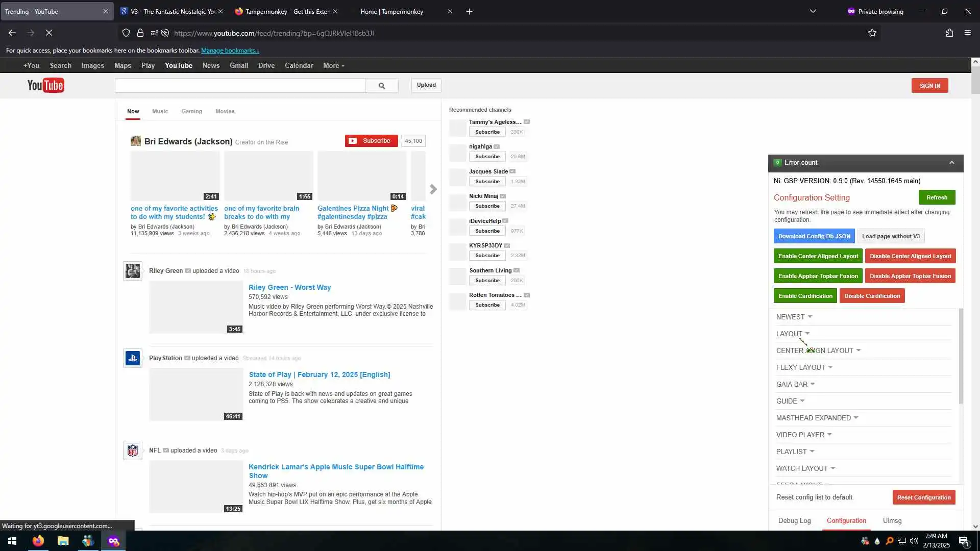Screen dimensions: 980x551
Task: Click the next arrow in video carousel
Action: tap(433, 189)
